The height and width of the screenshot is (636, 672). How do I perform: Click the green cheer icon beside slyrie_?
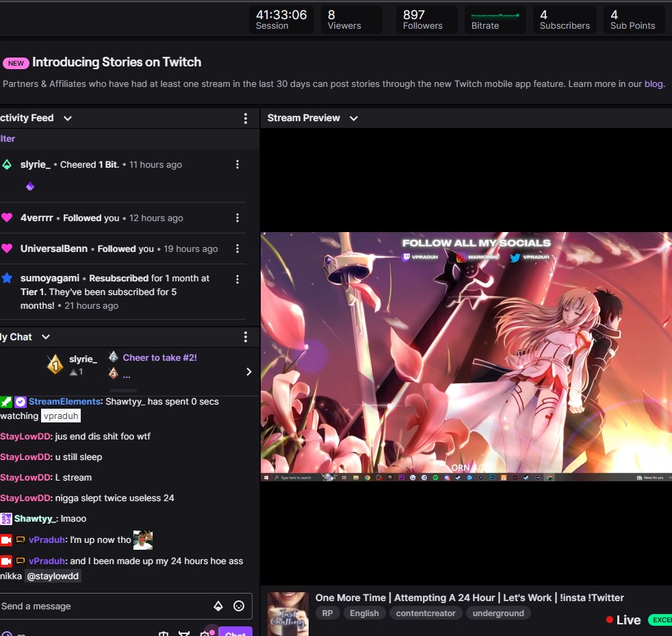[6, 164]
